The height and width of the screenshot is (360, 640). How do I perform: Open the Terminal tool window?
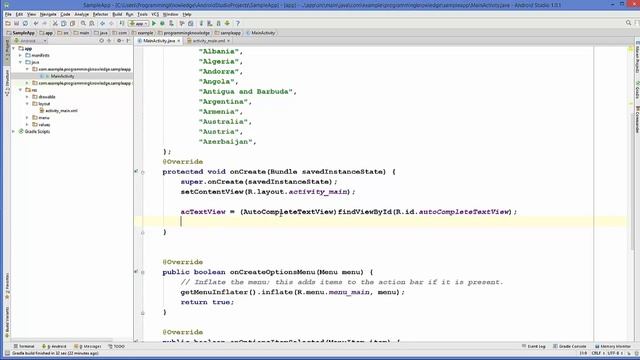tap(24, 347)
